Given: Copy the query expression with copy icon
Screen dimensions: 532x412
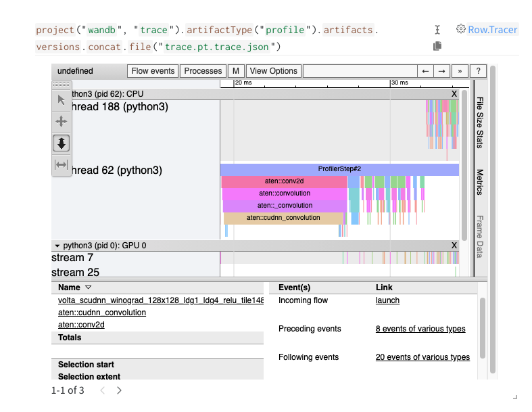Looking at the screenshot, I should click(437, 46).
